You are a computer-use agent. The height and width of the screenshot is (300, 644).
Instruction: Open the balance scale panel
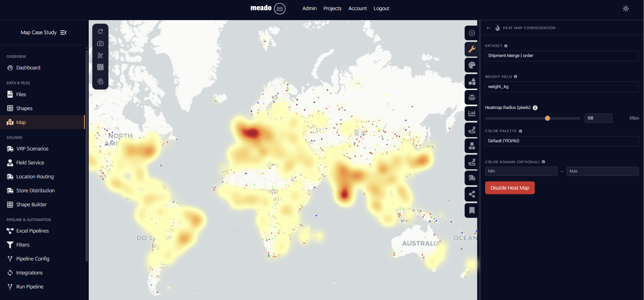472,97
